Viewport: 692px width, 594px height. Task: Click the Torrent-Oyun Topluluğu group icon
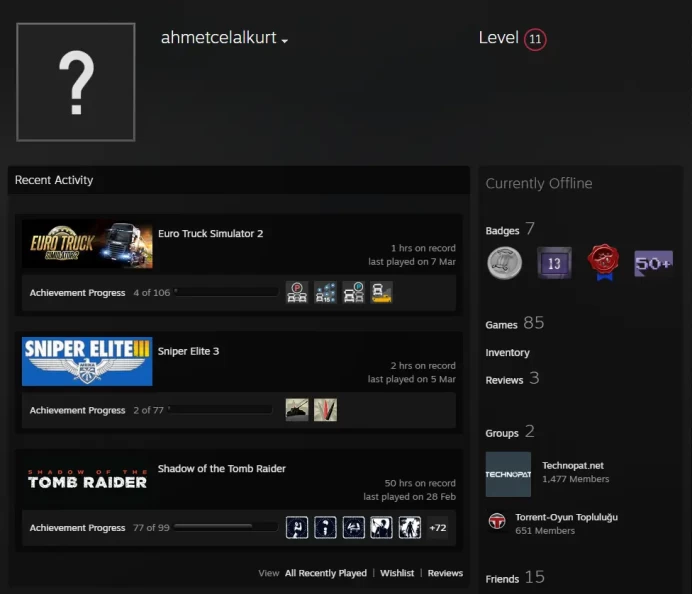coord(497,521)
